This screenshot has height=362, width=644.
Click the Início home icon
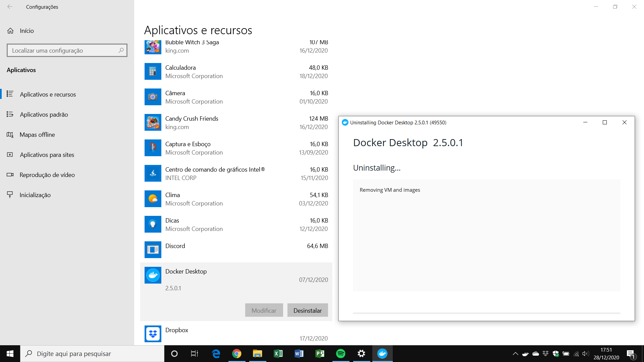(x=10, y=31)
